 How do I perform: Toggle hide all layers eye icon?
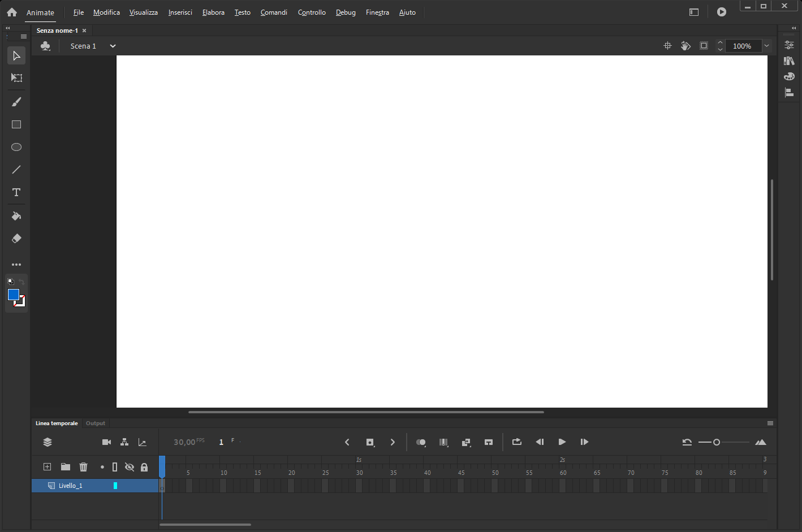130,467
